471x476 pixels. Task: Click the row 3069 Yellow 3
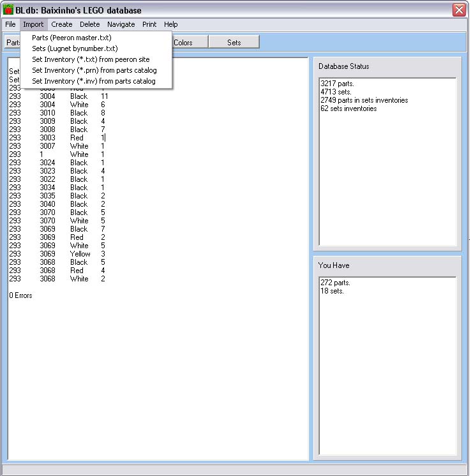point(57,254)
